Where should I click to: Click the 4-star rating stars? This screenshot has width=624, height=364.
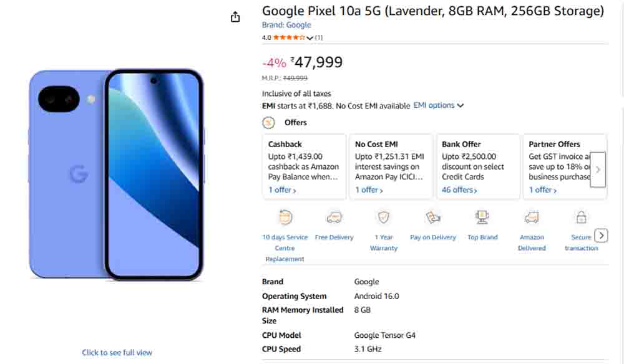[x=288, y=37]
